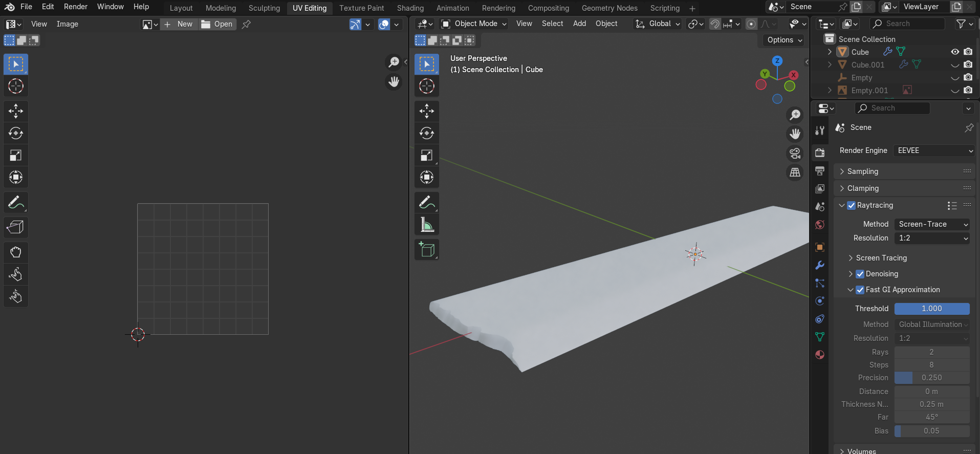Uncheck the Denoising option
This screenshot has height=454, width=980.
pyautogui.click(x=860, y=274)
